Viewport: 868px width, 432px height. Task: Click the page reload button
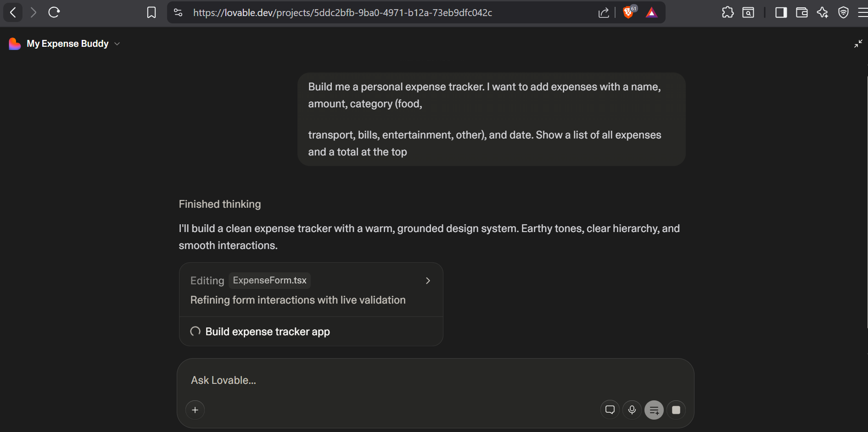click(x=54, y=12)
